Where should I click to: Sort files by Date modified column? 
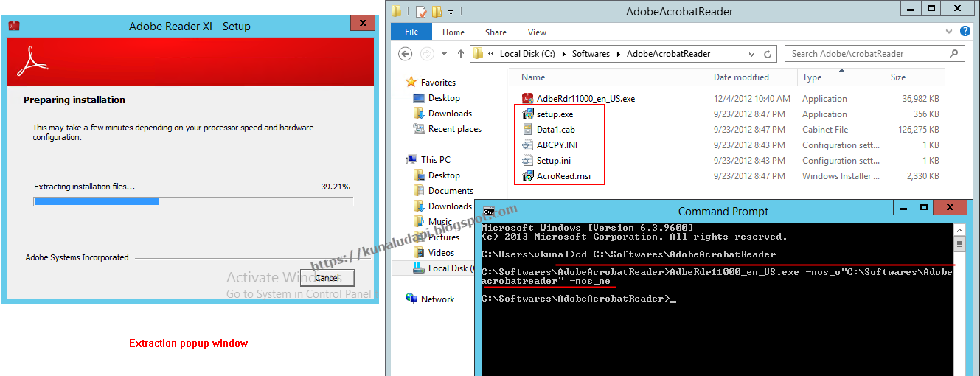coord(754,77)
